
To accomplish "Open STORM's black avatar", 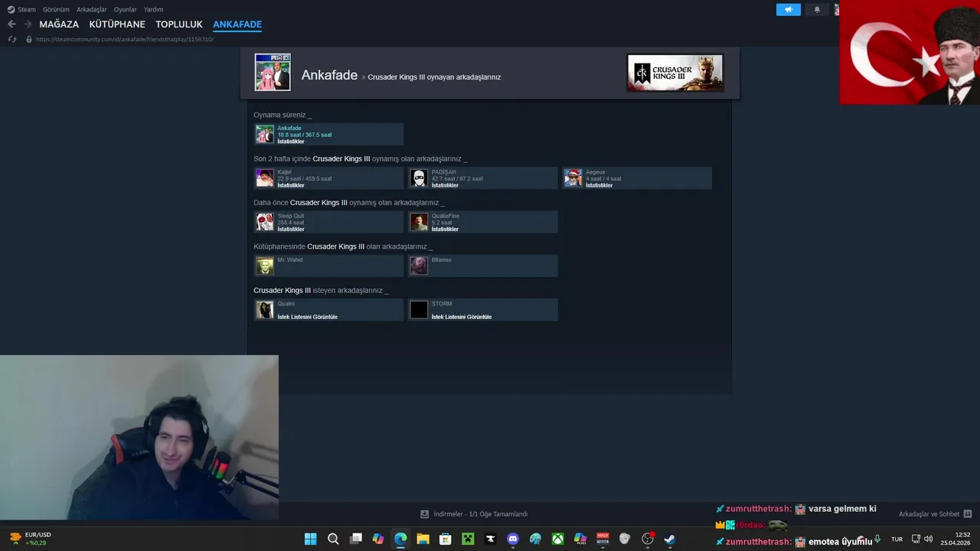I will coord(419,309).
